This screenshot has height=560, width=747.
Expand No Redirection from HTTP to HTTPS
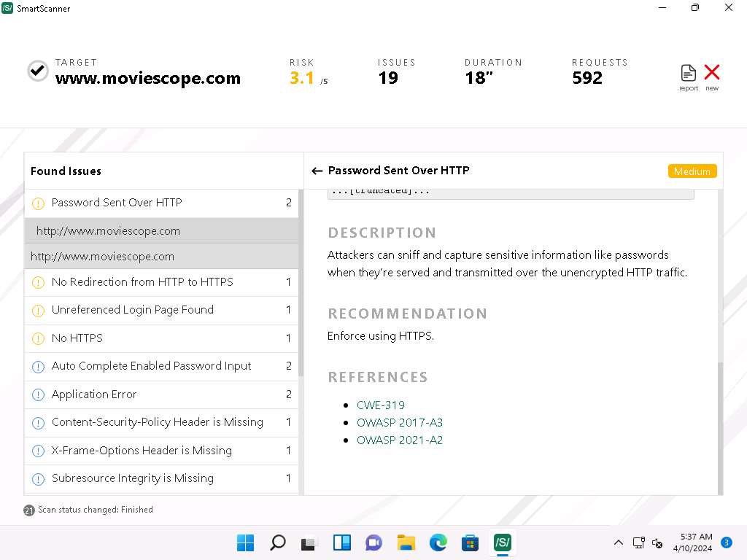[142, 282]
